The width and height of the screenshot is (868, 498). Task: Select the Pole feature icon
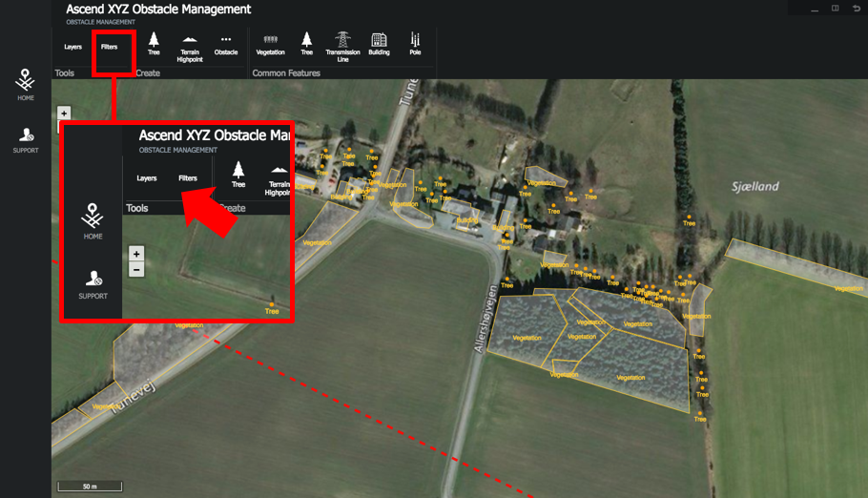(x=415, y=44)
